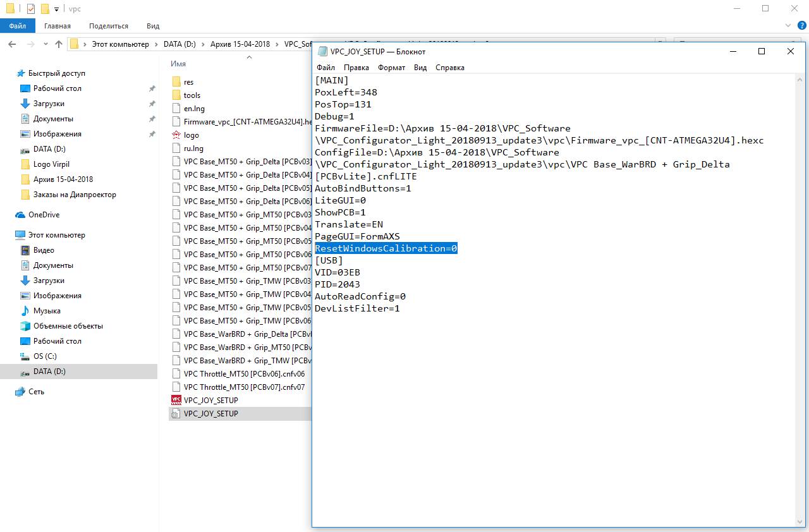Click the DATA (D:) breadcrumb in address bar
809x532 pixels.
180,44
